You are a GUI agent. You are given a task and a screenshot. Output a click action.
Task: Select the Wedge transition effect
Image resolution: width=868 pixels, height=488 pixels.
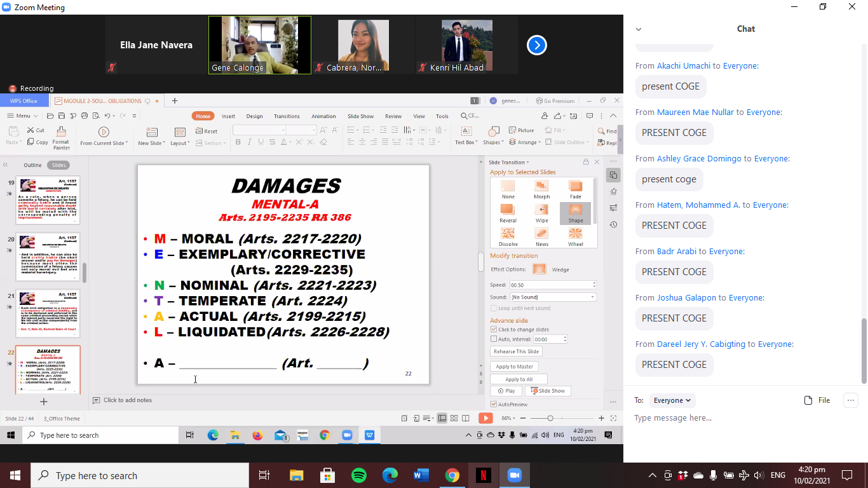(x=539, y=269)
